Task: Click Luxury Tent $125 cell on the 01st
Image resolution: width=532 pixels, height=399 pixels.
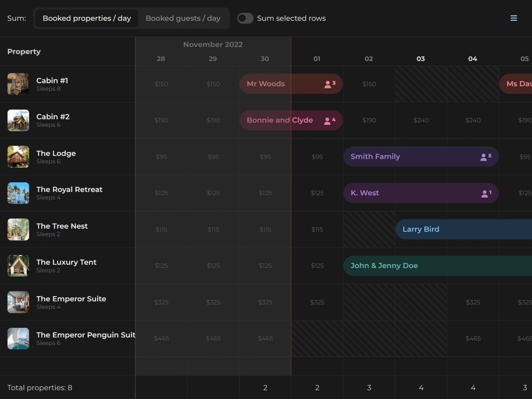Action: pyautogui.click(x=317, y=265)
